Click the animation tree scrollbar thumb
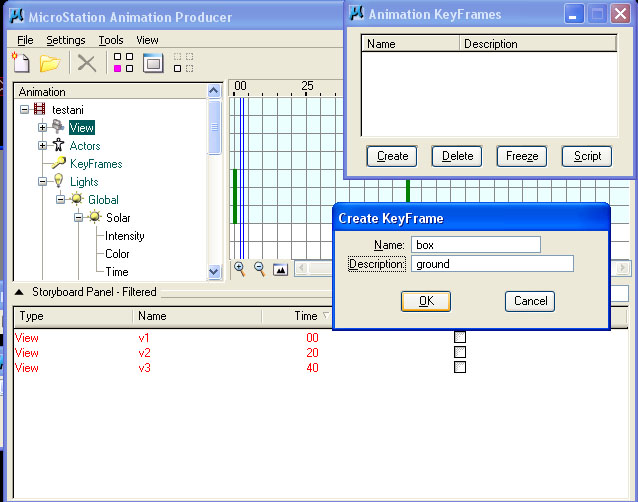 coord(214,127)
